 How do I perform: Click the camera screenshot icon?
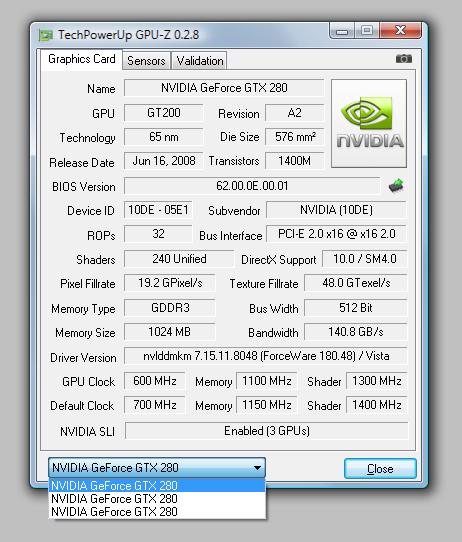pyautogui.click(x=404, y=59)
